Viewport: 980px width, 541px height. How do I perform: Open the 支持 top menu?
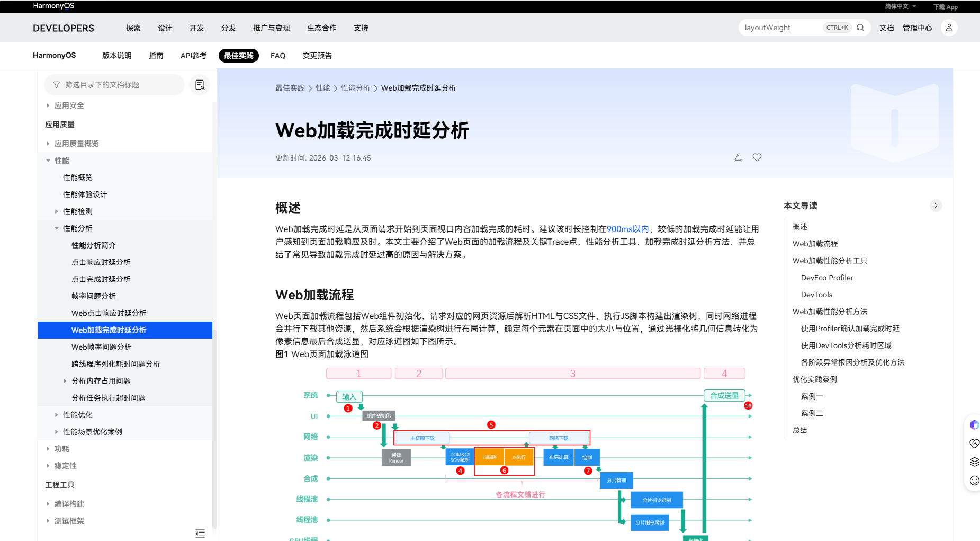361,28
